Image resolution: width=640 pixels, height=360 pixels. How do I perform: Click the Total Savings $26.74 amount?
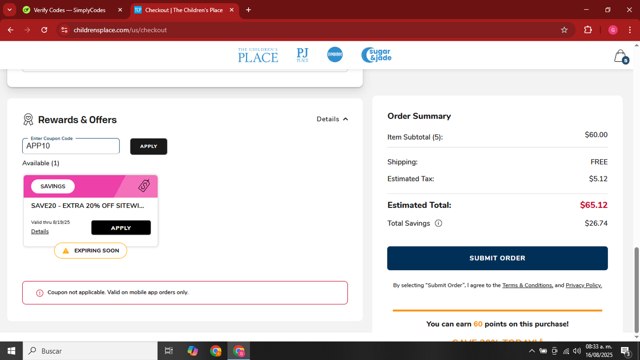point(596,223)
